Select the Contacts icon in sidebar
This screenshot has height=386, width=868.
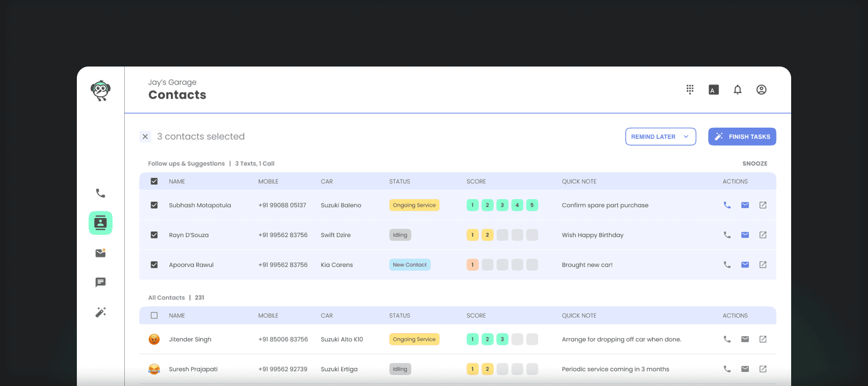point(100,223)
